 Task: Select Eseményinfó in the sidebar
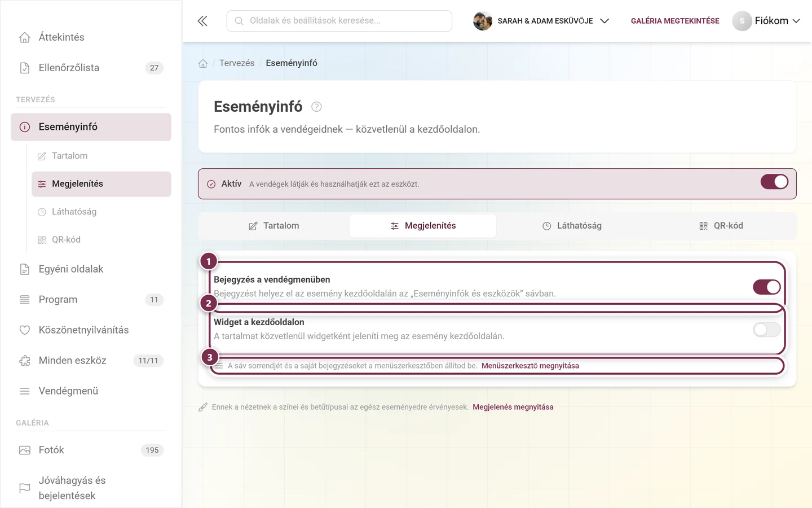pos(91,127)
